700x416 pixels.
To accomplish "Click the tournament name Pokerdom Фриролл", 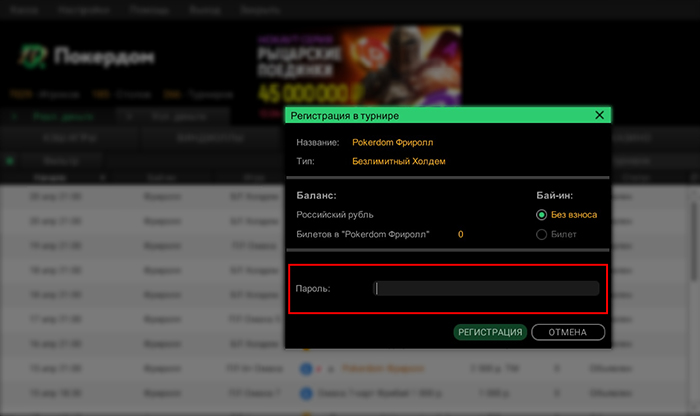I will point(392,142).
